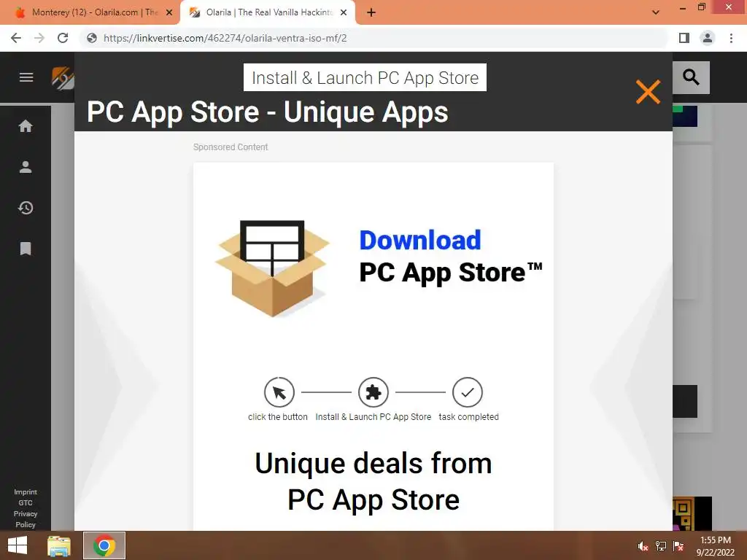Open the Chrome profile avatar

coord(708,38)
